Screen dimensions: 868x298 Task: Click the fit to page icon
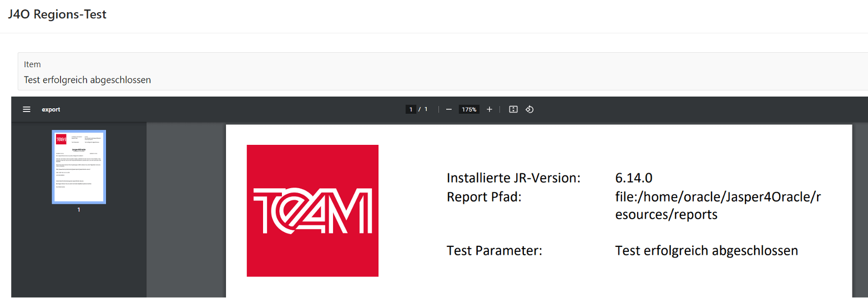(513, 109)
